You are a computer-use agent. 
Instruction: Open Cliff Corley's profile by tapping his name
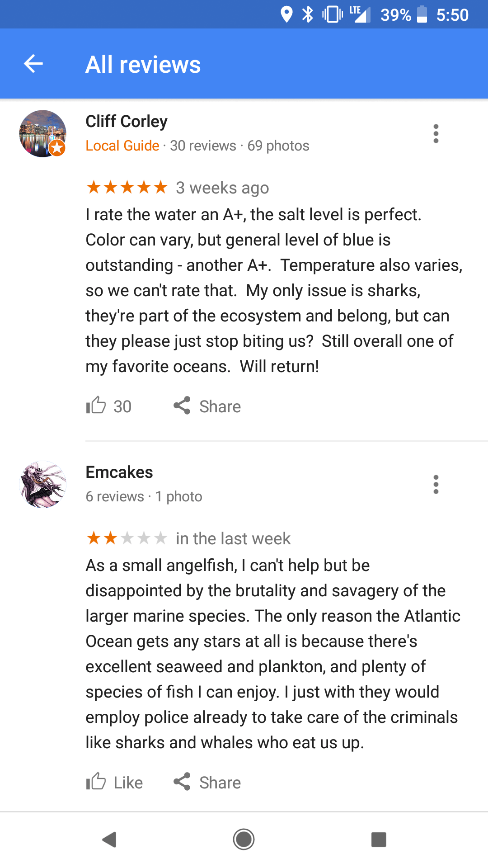[126, 121]
